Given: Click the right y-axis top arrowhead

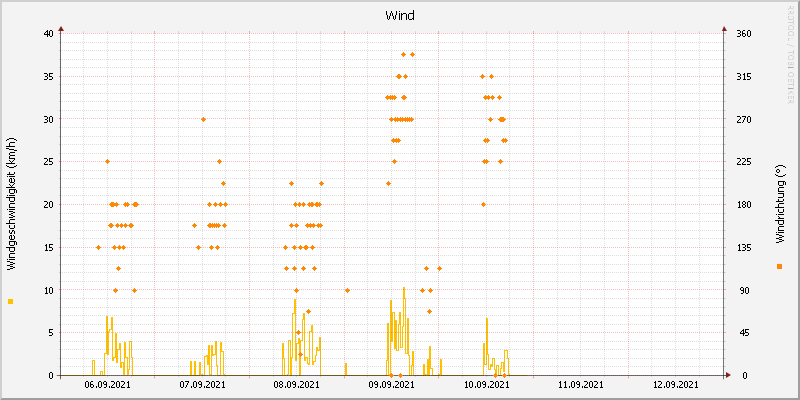Looking at the screenshot, I should click(724, 29).
